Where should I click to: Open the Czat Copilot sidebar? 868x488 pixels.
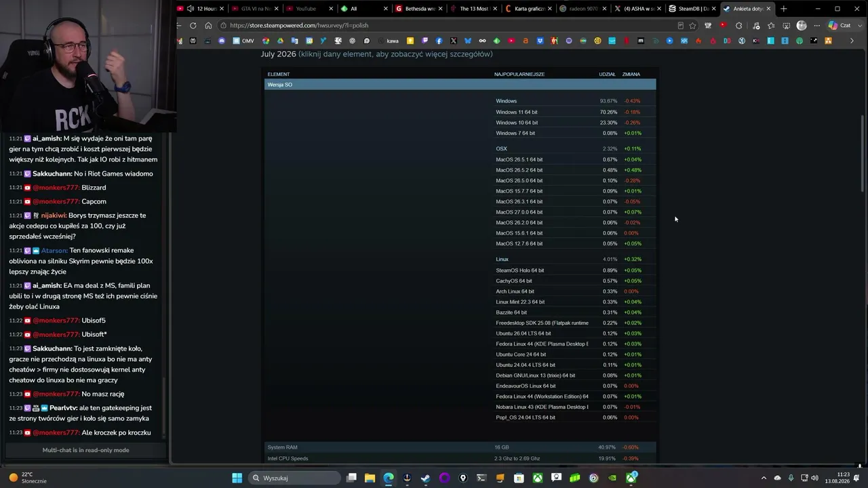coord(840,26)
